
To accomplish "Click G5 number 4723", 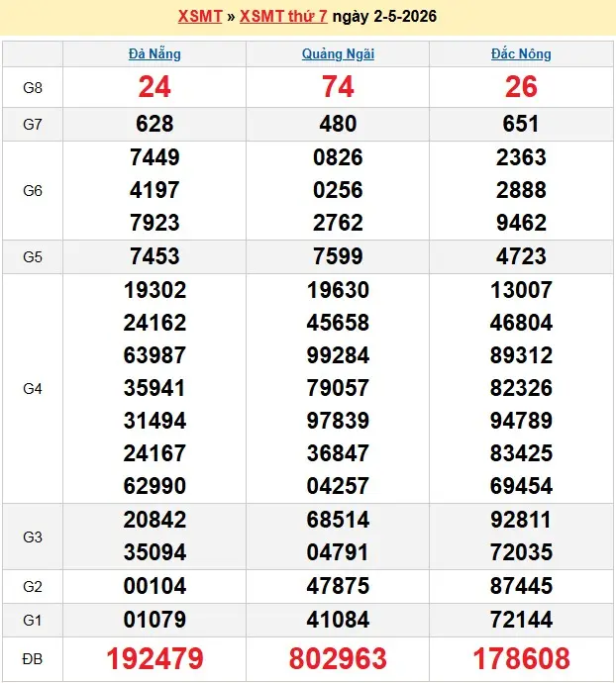I will tap(521, 256).
